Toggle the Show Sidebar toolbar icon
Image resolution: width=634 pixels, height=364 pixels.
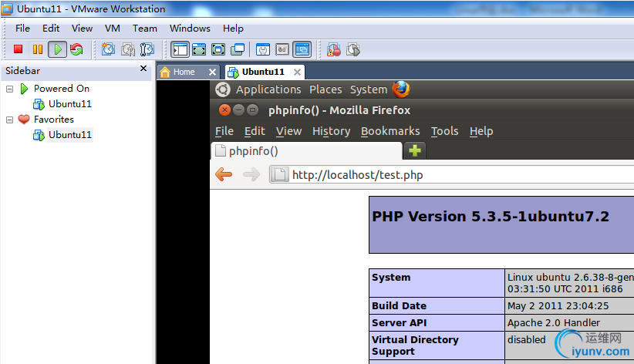[x=180, y=49]
